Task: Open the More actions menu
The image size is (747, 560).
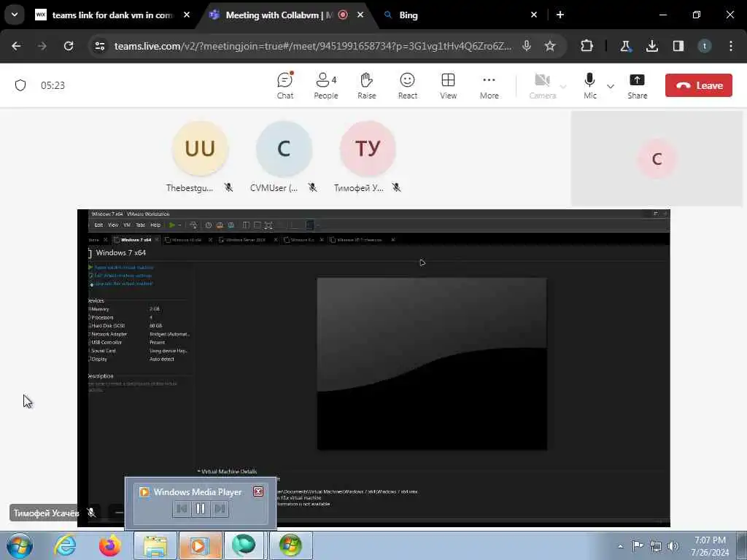Action: coord(489,86)
